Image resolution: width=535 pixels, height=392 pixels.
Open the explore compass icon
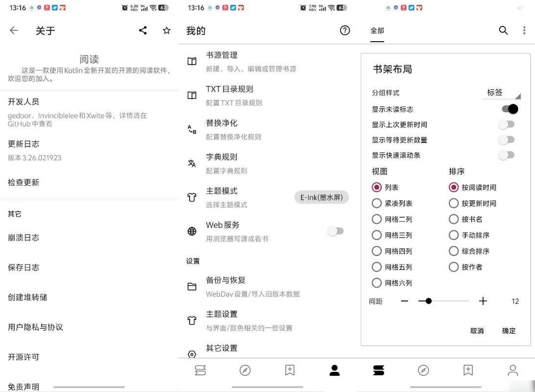point(245,370)
